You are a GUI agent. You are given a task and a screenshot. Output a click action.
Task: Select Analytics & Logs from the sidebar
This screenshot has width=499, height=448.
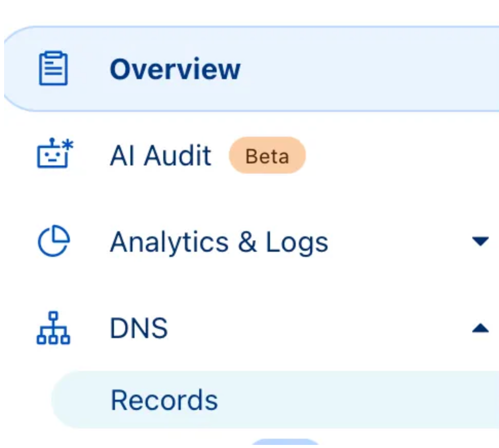point(219,242)
